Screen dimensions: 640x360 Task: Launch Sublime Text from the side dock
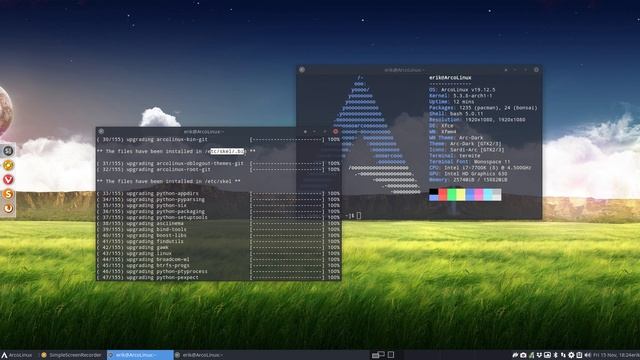pos(8,194)
